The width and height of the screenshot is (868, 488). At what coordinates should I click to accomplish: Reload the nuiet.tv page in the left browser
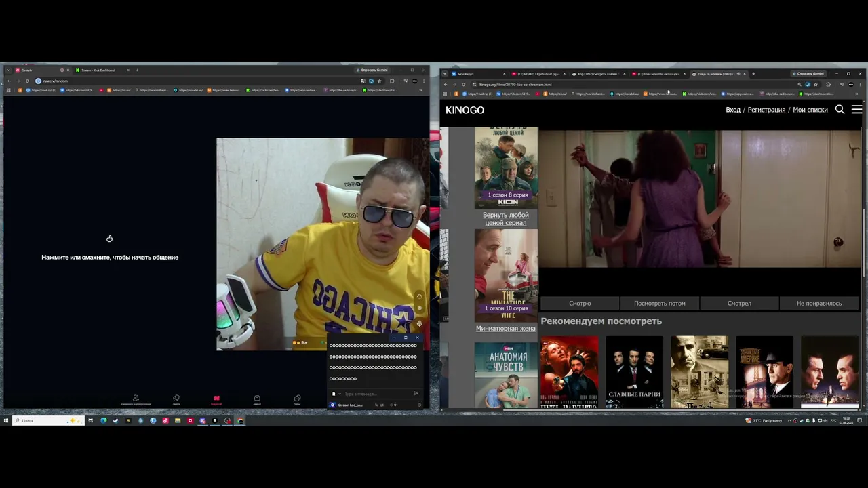coord(28,81)
